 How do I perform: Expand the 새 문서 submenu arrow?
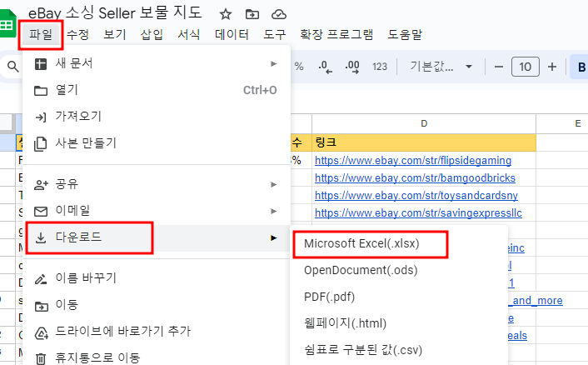click(274, 64)
